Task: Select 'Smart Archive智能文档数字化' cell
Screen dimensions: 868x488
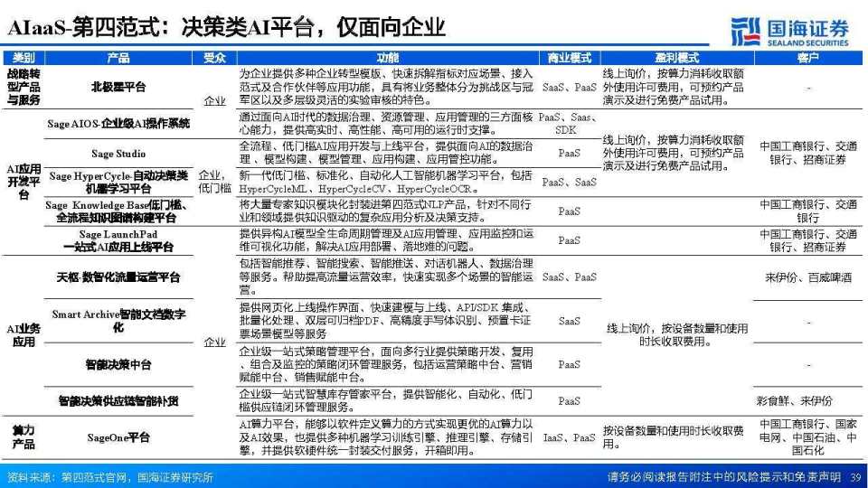Action: [x=118, y=321]
